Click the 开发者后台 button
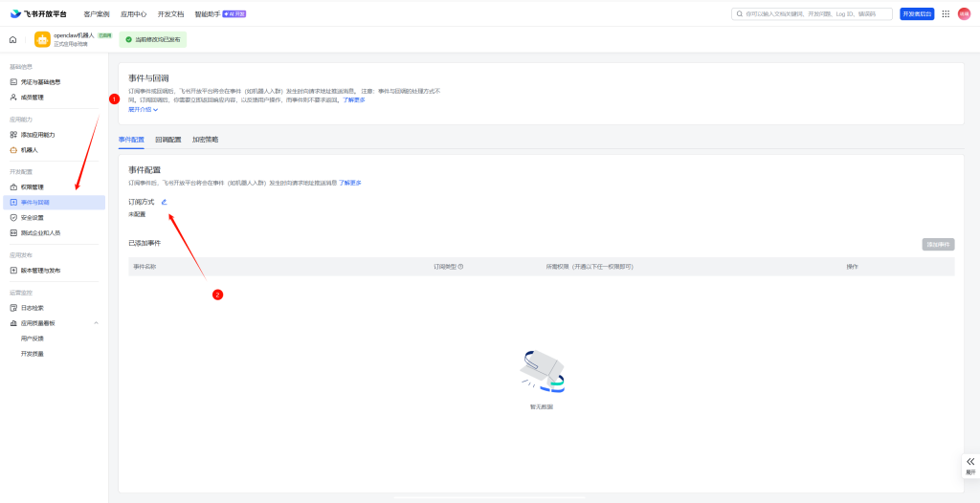980x503 pixels. point(917,13)
